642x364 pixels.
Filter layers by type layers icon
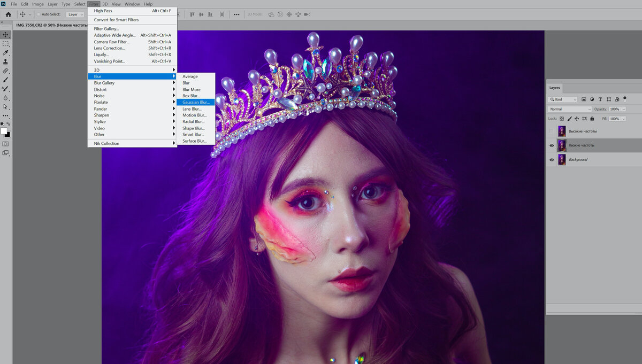600,99
